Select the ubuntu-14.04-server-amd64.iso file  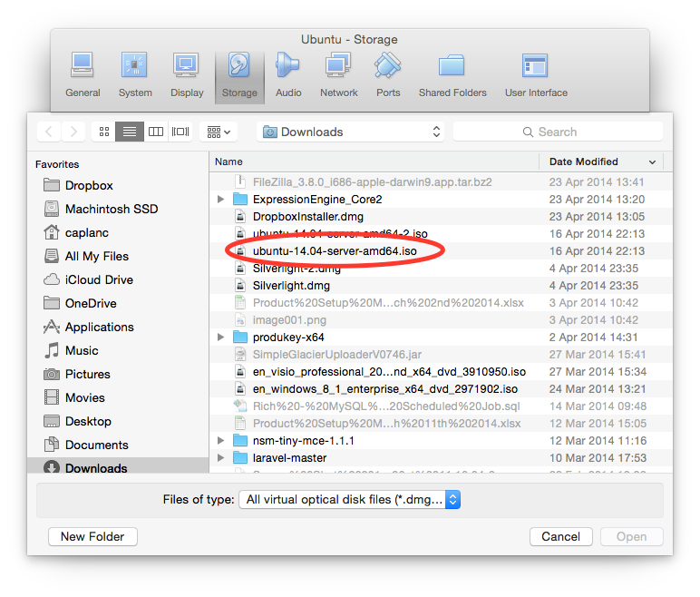pos(335,251)
